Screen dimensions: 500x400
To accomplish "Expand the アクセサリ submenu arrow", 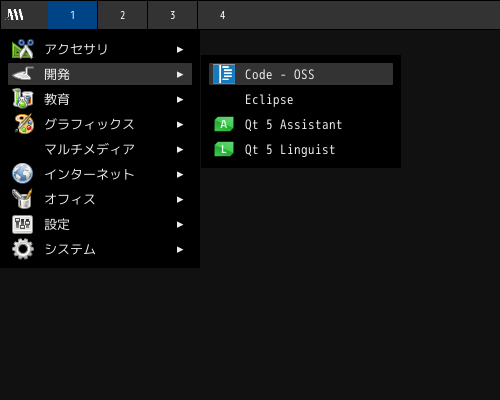I will 180,50.
